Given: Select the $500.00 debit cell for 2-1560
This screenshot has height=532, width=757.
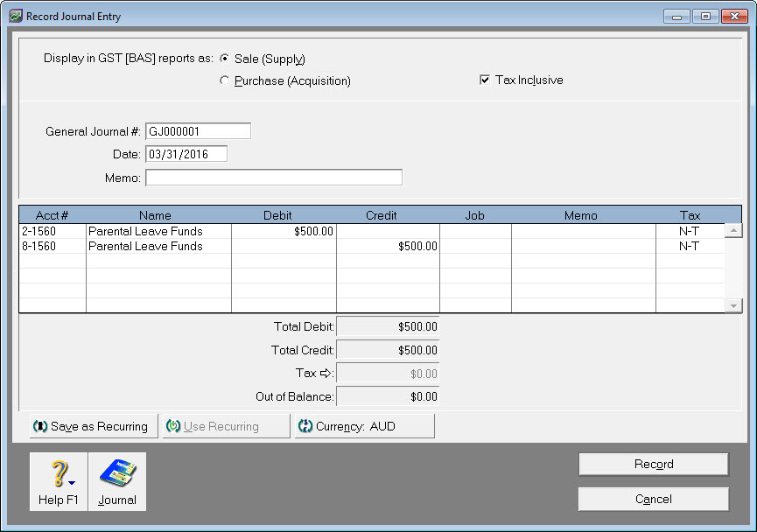Looking at the screenshot, I should click(x=284, y=232).
